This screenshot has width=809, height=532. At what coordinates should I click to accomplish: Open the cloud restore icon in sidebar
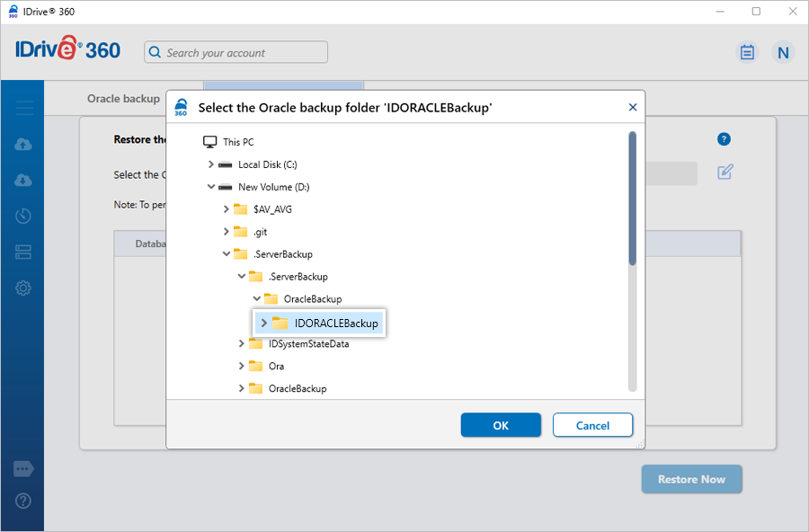(x=23, y=181)
